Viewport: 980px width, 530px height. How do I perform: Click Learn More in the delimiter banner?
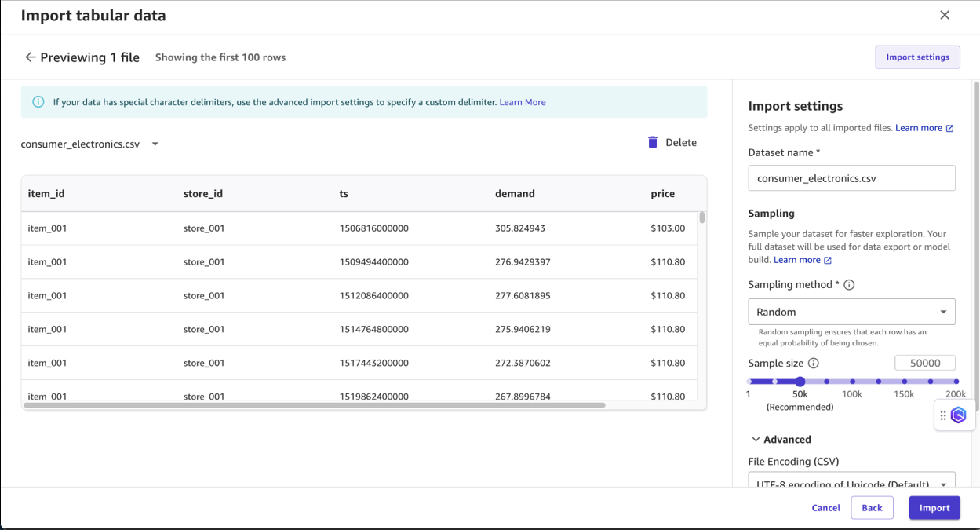(522, 102)
